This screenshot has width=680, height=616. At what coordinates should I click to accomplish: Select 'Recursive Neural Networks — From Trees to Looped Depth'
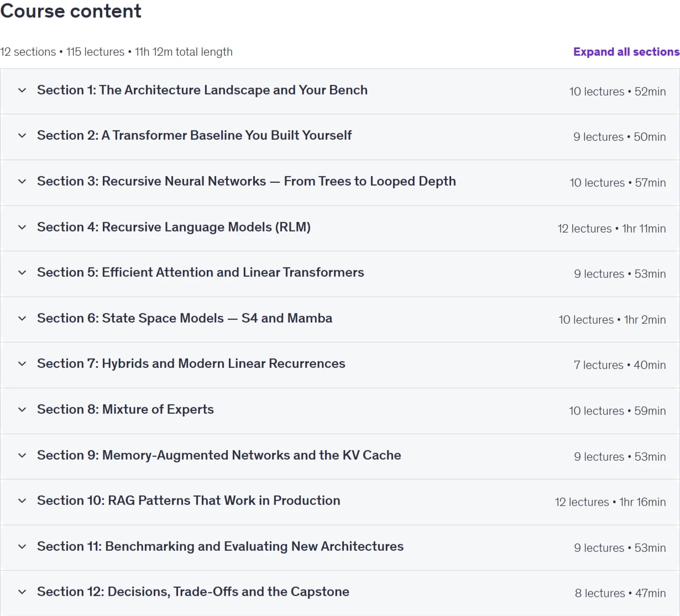tap(279, 181)
